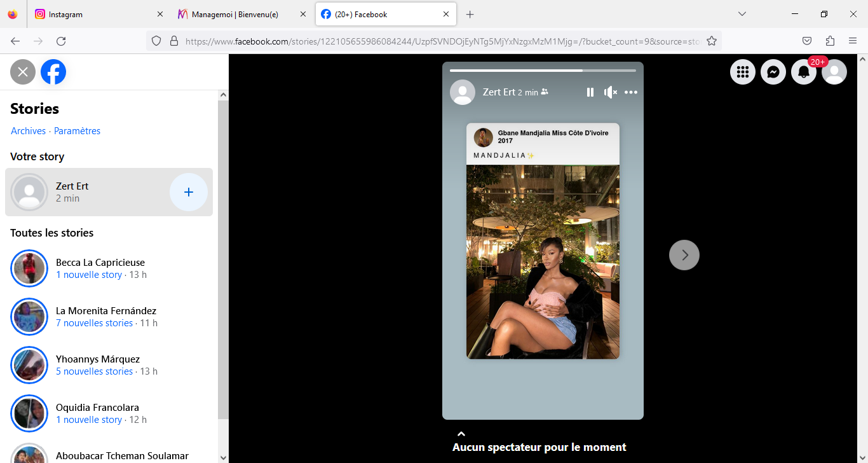Bookmark this page with the star icon
868x463 pixels.
tap(712, 41)
